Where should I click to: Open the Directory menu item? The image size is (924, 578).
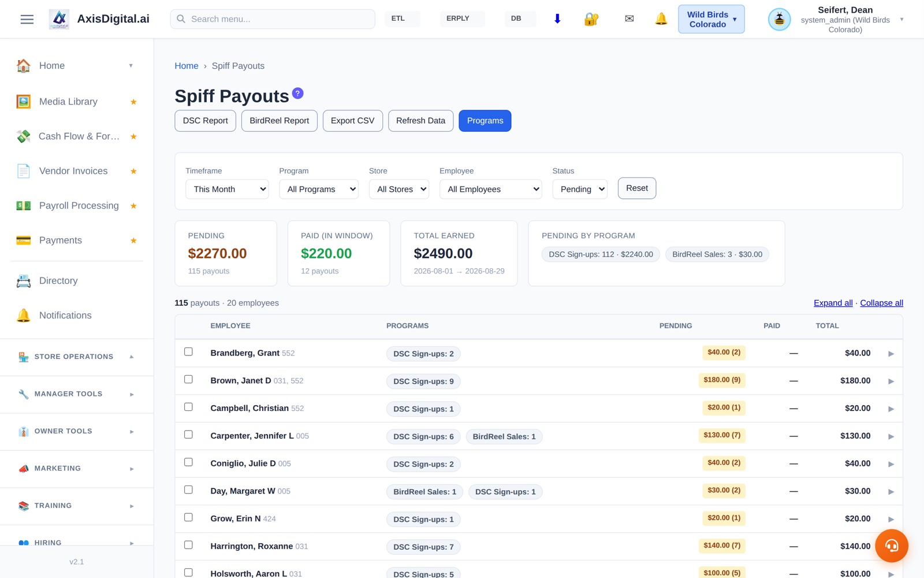point(77,281)
